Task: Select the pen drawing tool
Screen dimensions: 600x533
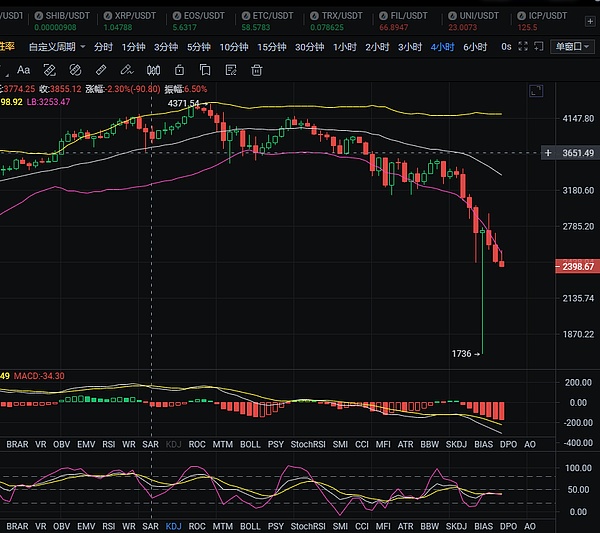Action: click(126, 70)
